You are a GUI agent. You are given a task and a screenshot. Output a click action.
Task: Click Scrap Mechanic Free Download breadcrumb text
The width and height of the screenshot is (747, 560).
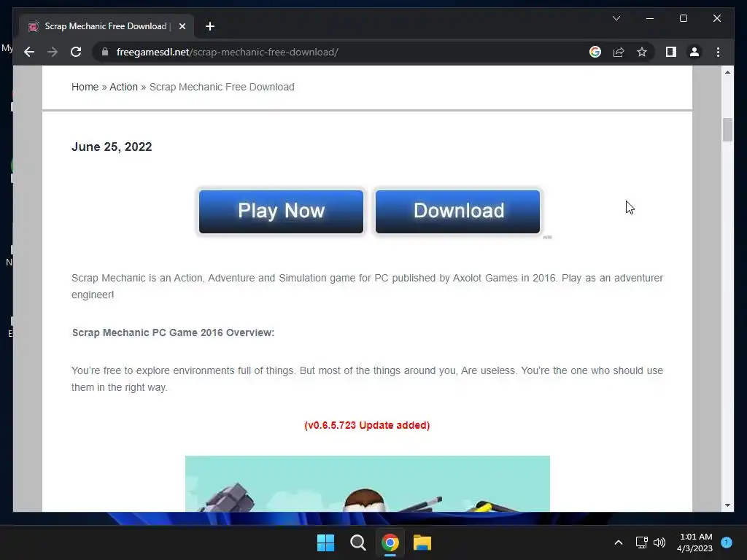click(x=222, y=87)
